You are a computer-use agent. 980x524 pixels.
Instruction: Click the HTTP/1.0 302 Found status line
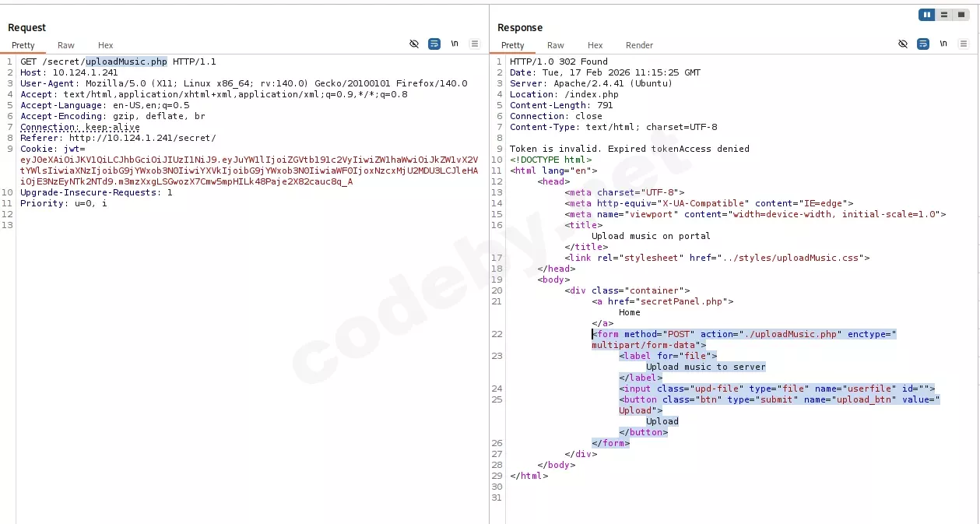pos(559,62)
